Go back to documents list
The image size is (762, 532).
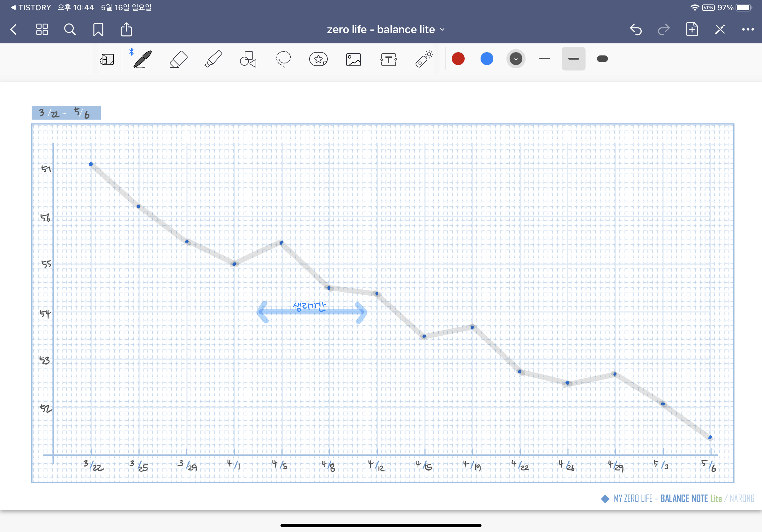click(14, 30)
